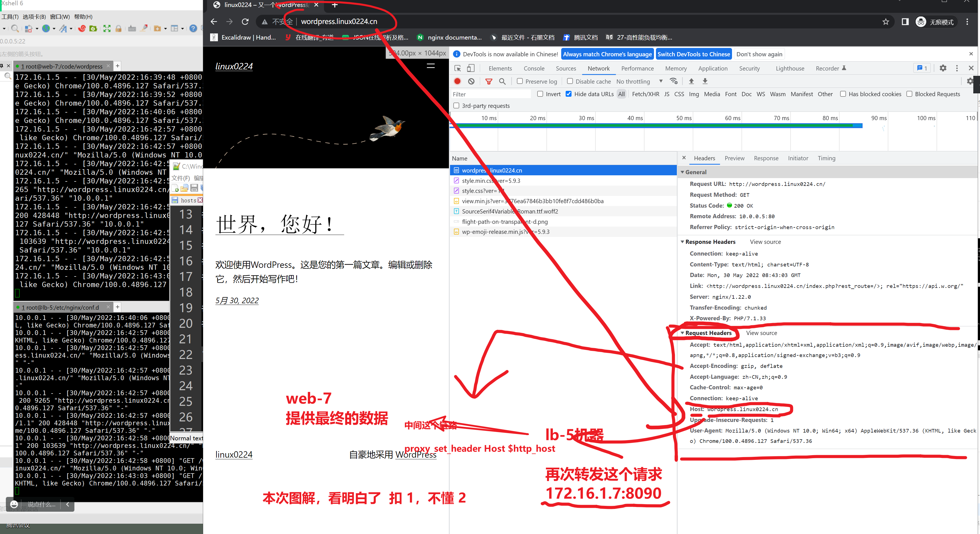The width and height of the screenshot is (980, 534).
Task: Open the Preview tab of request details
Action: (734, 158)
